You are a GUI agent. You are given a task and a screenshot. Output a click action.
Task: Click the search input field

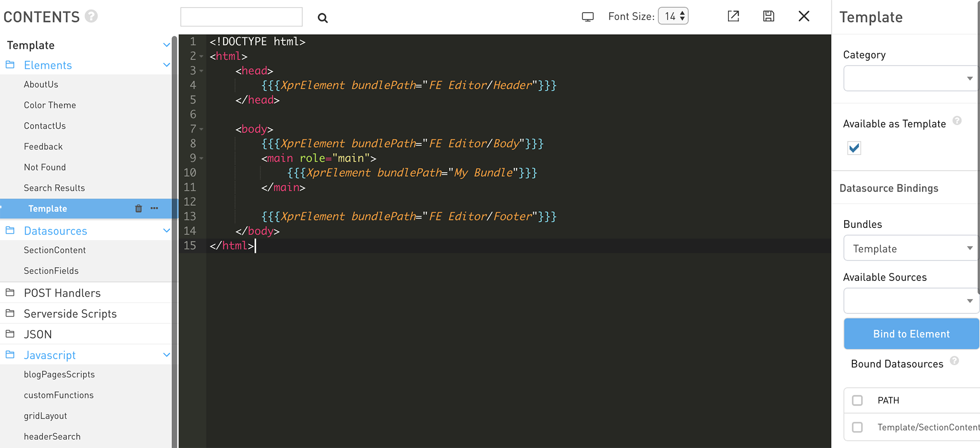click(241, 17)
